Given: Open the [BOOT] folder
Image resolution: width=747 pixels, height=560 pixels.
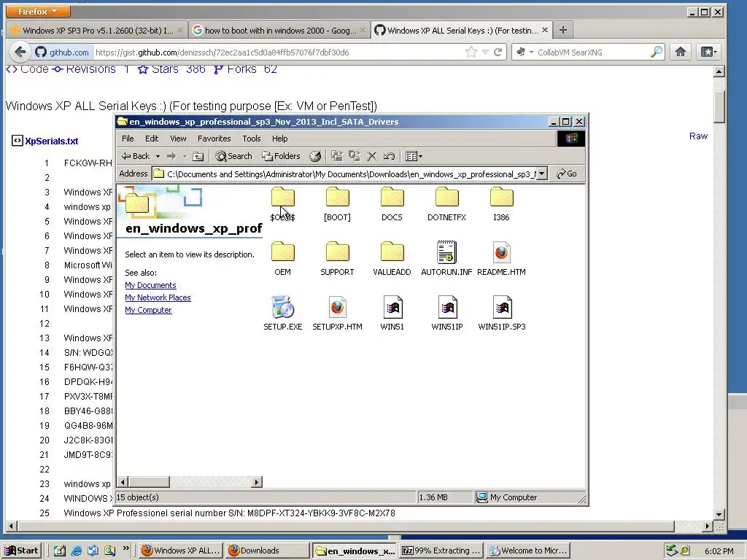Looking at the screenshot, I should click(337, 204).
